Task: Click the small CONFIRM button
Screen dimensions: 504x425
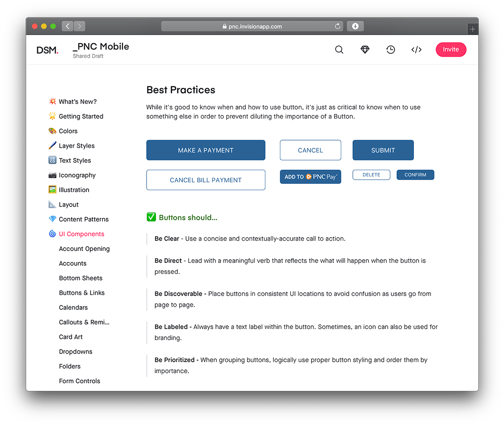Action: pyautogui.click(x=415, y=175)
